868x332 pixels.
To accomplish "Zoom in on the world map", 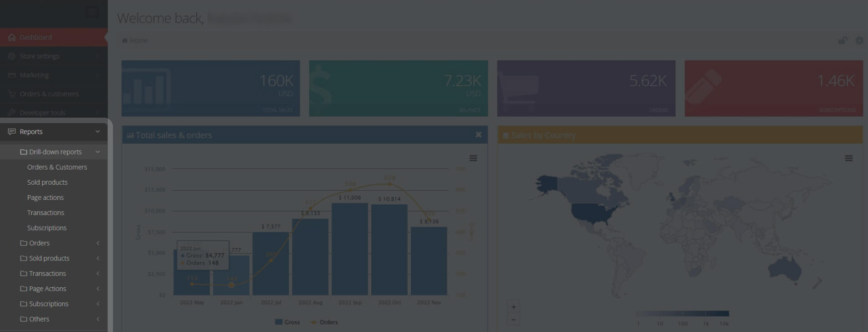I will tap(514, 307).
